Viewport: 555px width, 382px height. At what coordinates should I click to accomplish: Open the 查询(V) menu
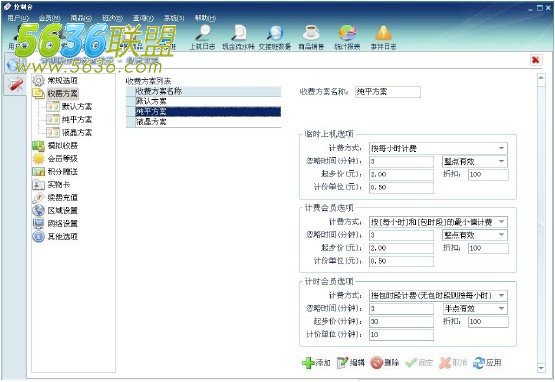tap(143, 18)
